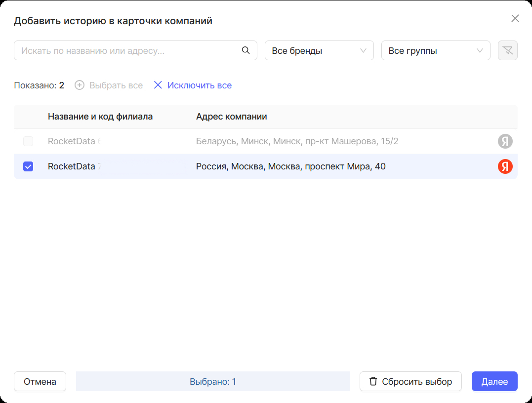532x403 pixels.
Task: Click the grey Yandex icon in Minsk row
Action: (x=505, y=141)
